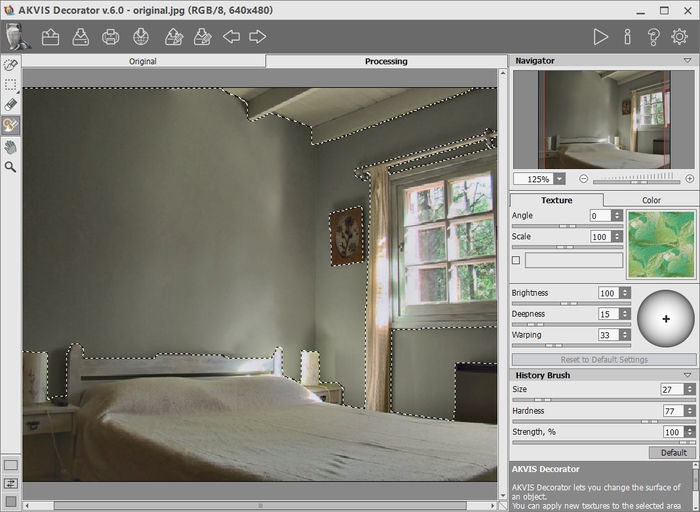
Task: Print the image using printer icon
Action: click(110, 37)
